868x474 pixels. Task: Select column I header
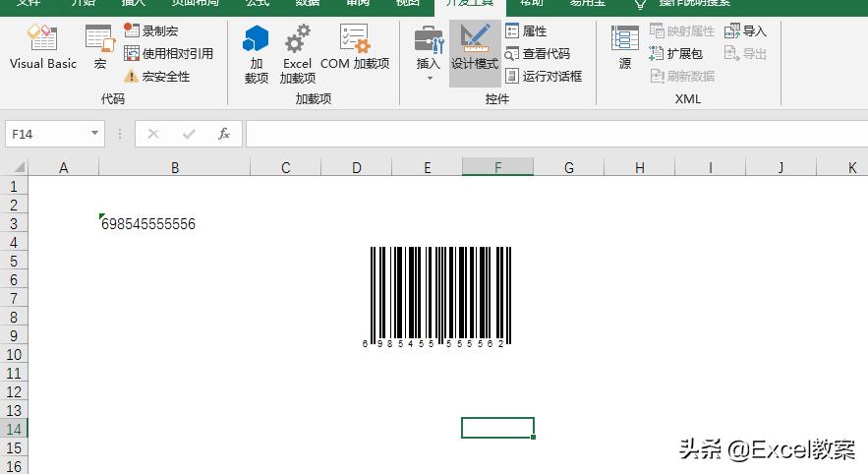coord(711,167)
